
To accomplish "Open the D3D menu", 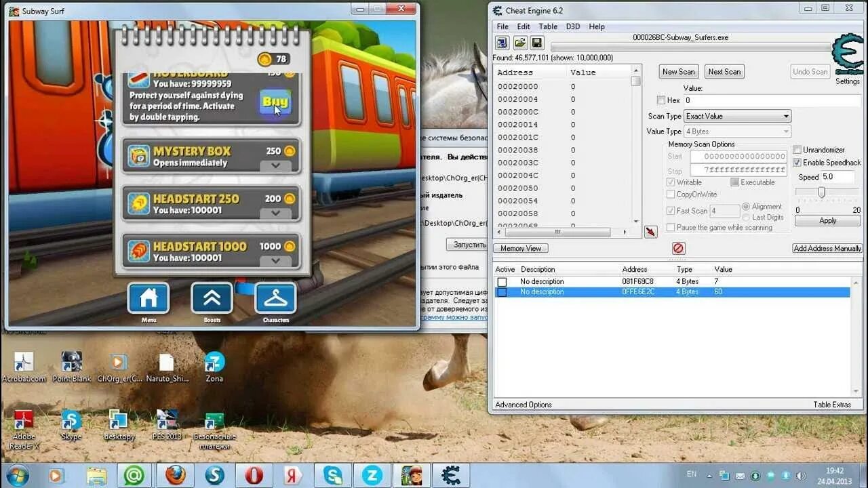I will tap(573, 26).
